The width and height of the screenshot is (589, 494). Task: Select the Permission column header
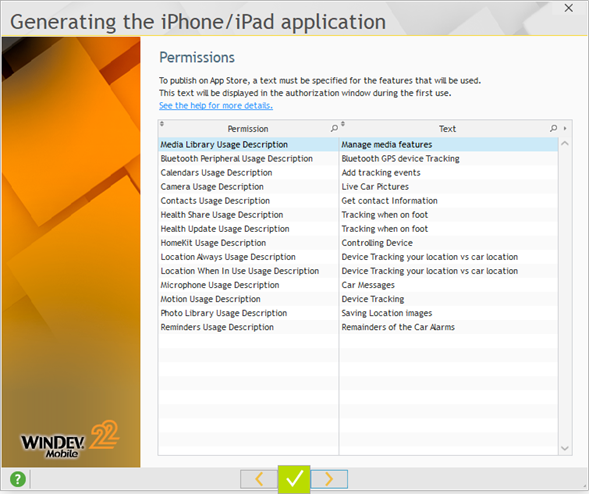248,129
